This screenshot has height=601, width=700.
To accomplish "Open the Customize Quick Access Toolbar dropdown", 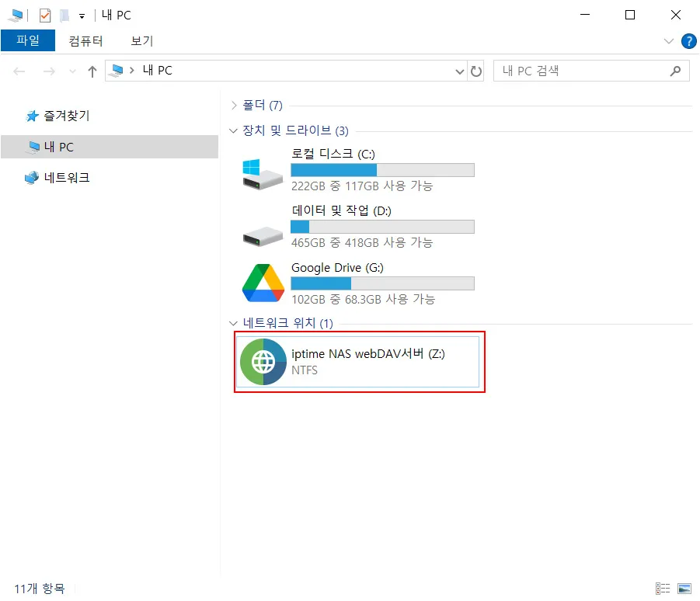I will (82, 16).
